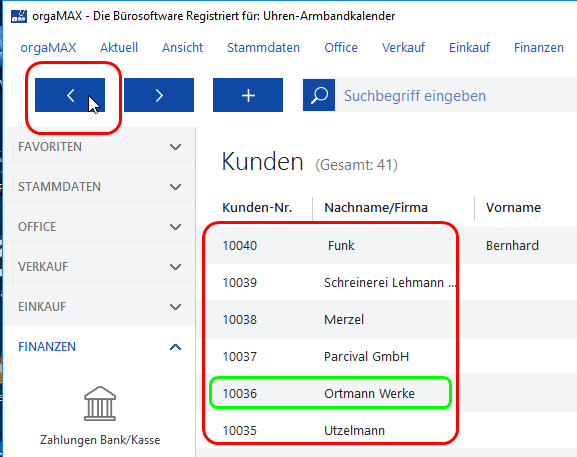This screenshot has height=457, width=577.
Task: Click into the Suchbegriff eingeben search field
Action: coord(456,95)
